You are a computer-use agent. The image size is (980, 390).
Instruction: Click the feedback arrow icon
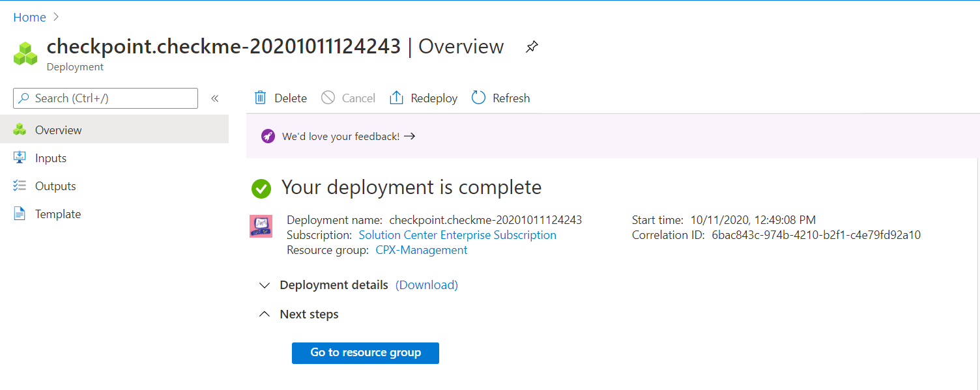pyautogui.click(x=410, y=136)
